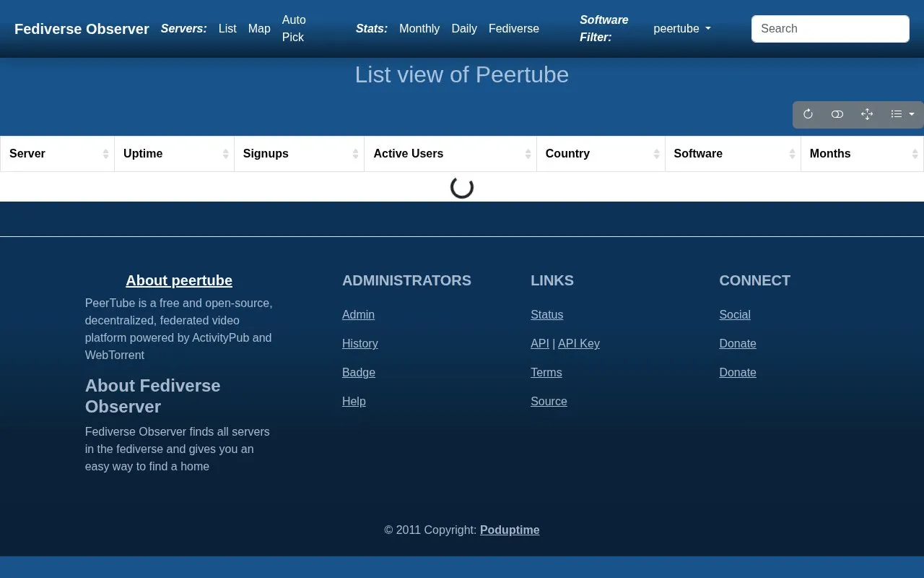Open the Source link
This screenshot has height=578, width=924.
549,402
